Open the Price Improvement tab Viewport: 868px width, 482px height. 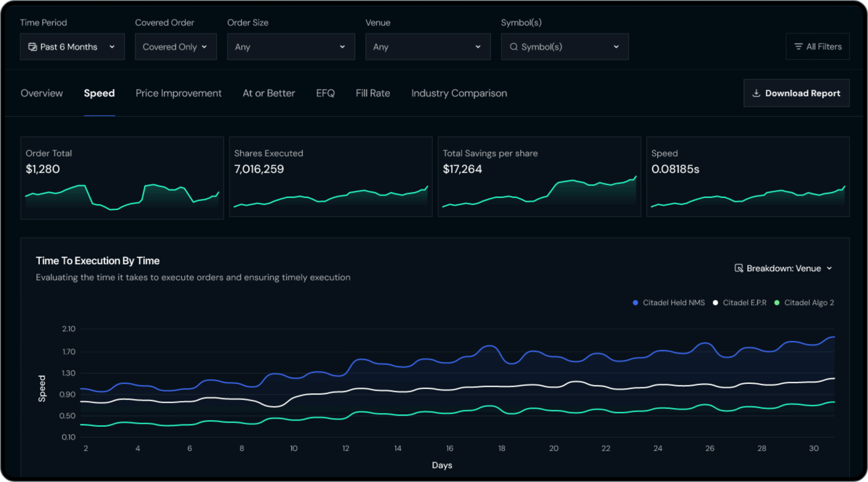179,93
